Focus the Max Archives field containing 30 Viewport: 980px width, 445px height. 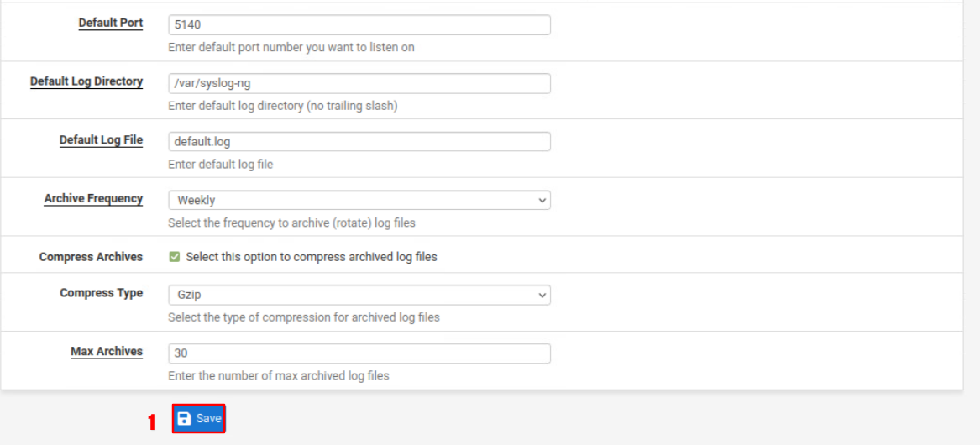click(359, 353)
